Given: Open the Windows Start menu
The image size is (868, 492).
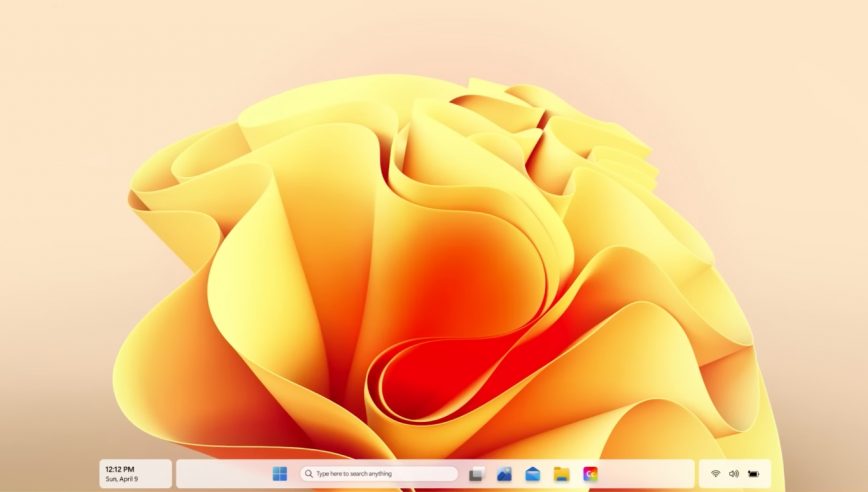Looking at the screenshot, I should (x=280, y=474).
